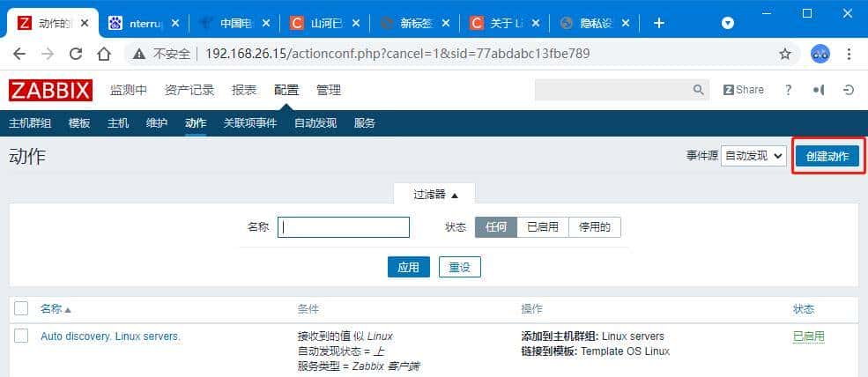Open the 资产记录 main menu
The image size is (868, 377).
189,90
